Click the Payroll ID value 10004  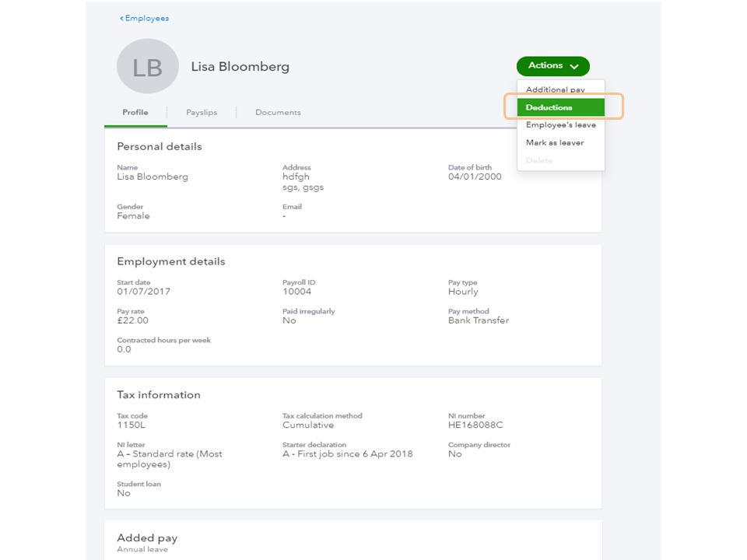tap(296, 292)
